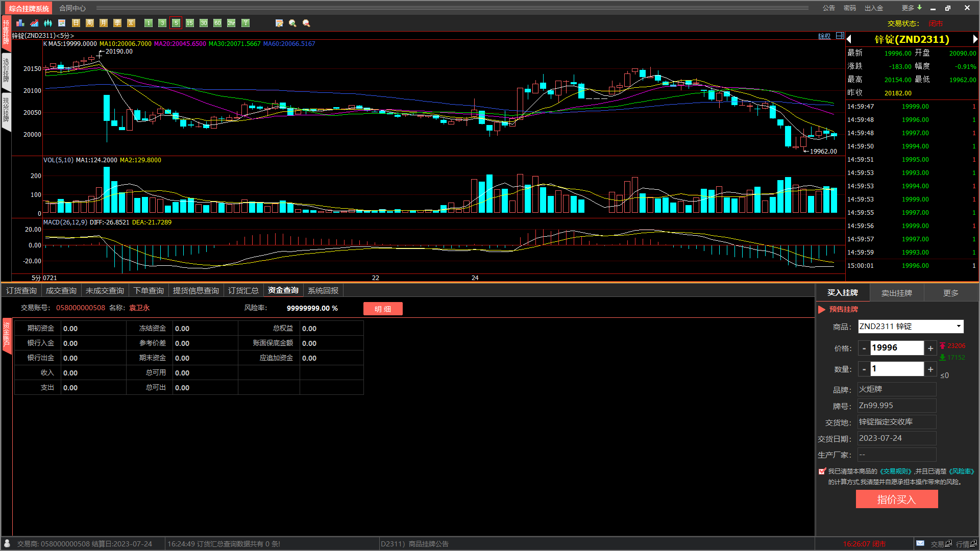Open 订货查询 tab
Image resolution: width=980 pixels, height=551 pixels.
(21, 291)
